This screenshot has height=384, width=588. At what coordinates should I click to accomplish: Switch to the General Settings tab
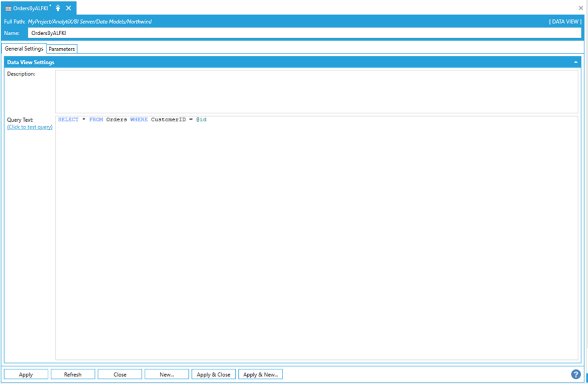24,49
